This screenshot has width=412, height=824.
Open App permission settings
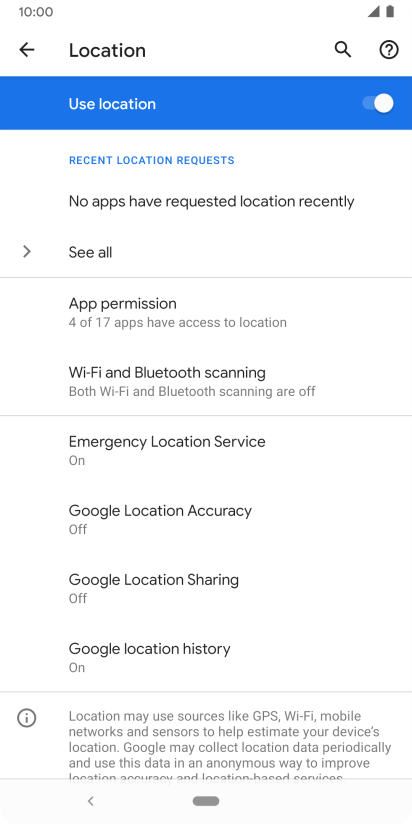point(206,312)
